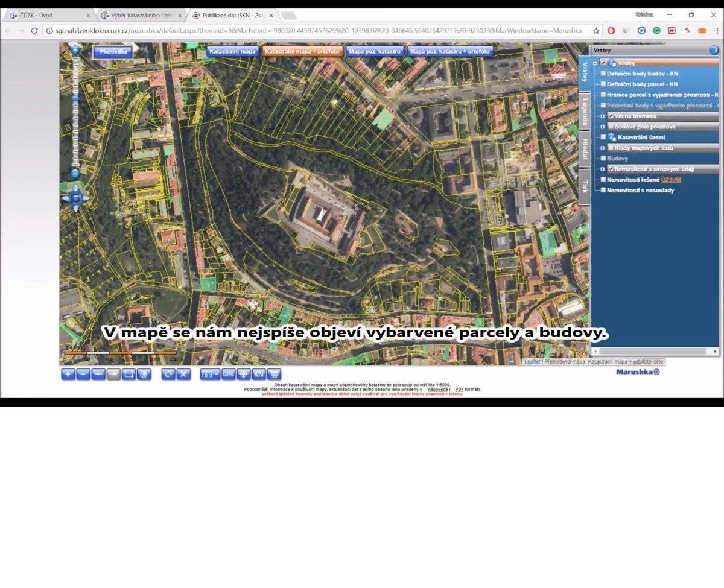Select the zoom-to-rectangle tool

coord(129,374)
